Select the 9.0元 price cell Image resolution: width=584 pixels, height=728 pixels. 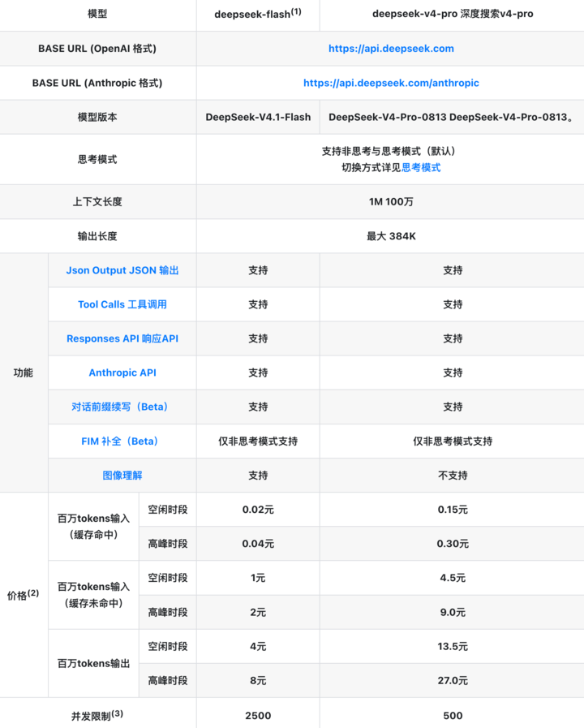pos(453,613)
